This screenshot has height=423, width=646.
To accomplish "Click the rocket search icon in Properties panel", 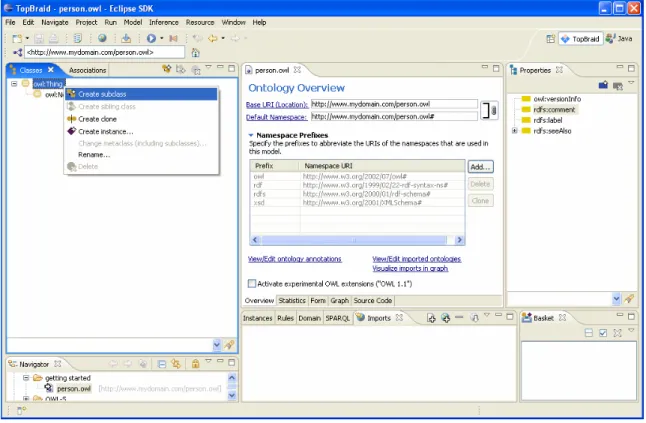I will tap(629, 299).
